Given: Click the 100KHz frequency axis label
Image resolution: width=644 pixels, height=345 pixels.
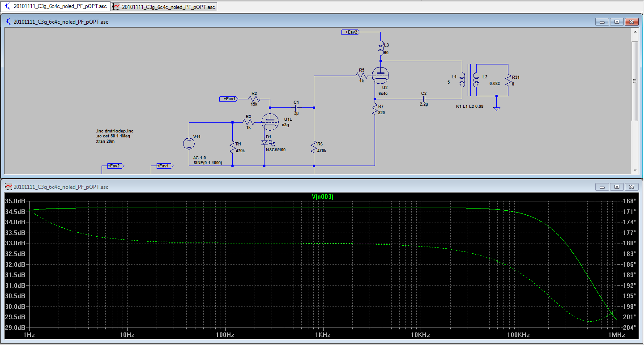Looking at the screenshot, I should pyautogui.click(x=518, y=335).
